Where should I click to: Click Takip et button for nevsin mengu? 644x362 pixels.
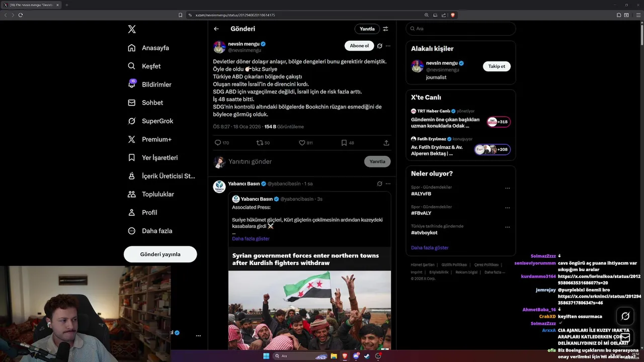coord(497,66)
